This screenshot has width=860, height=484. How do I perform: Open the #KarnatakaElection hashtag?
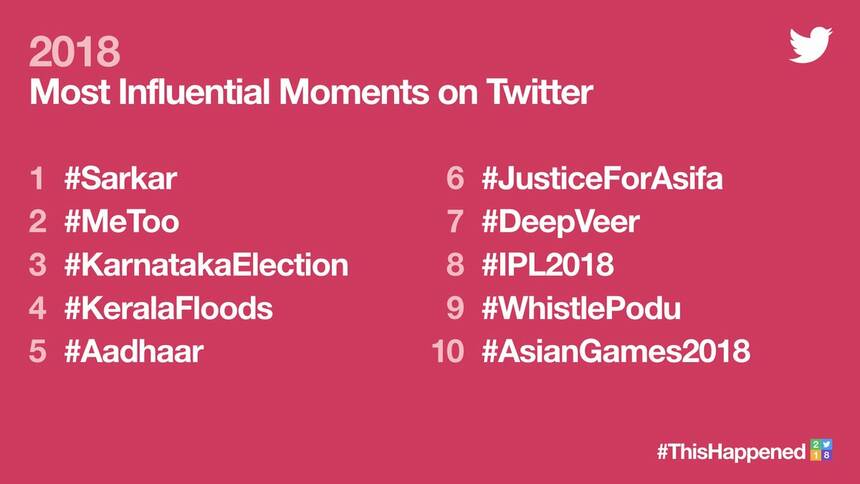pyautogui.click(x=205, y=265)
